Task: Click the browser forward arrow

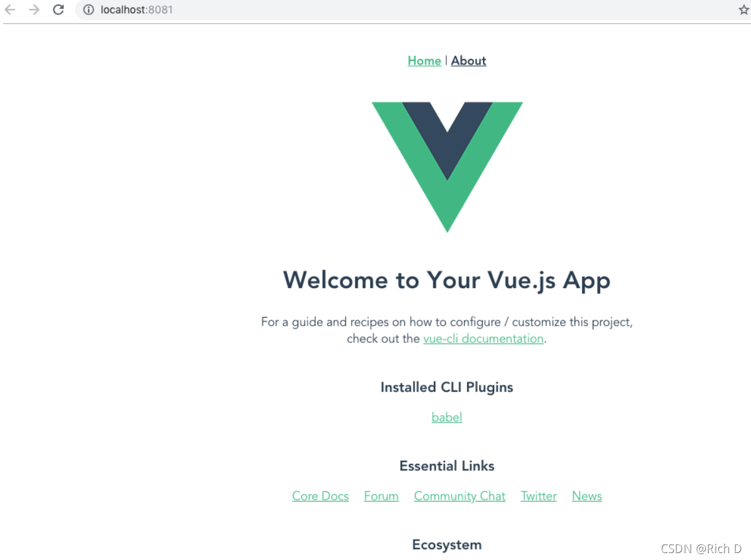Action: coord(34,9)
